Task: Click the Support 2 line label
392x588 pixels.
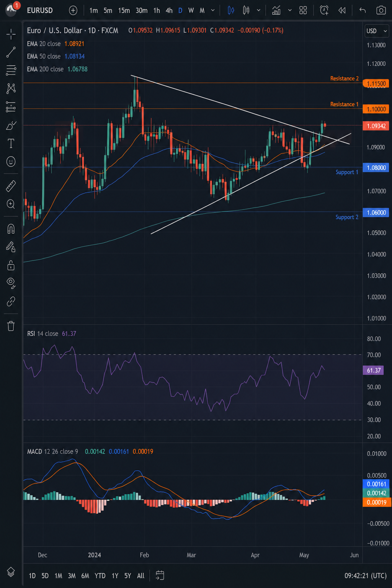Action: [347, 217]
